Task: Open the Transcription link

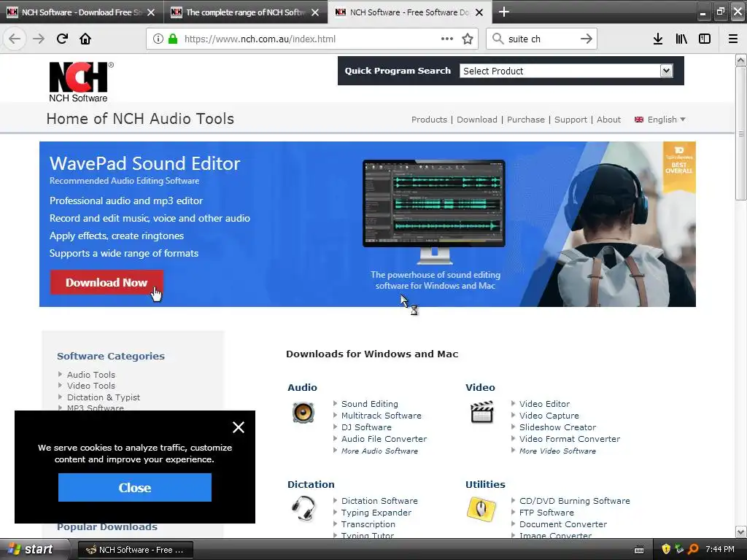Action: [368, 524]
